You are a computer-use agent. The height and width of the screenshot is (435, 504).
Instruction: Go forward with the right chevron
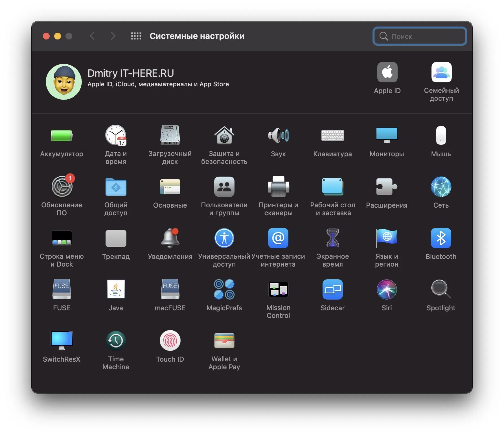pyautogui.click(x=113, y=36)
